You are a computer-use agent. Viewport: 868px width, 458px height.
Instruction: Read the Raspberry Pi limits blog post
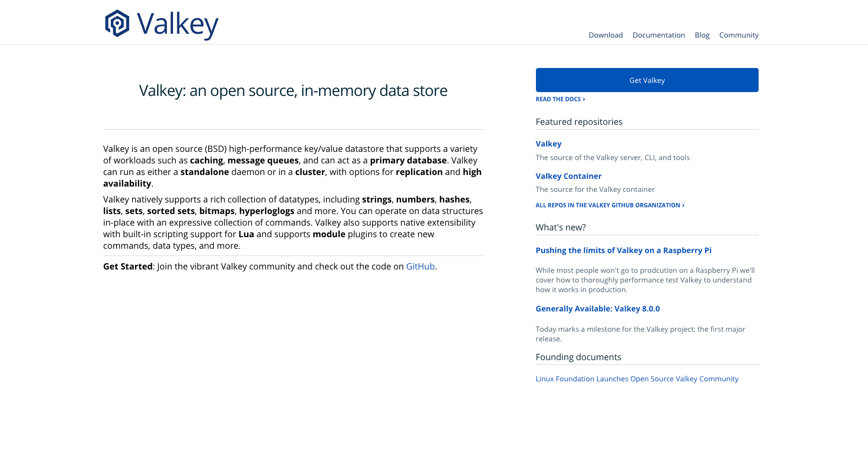pos(623,250)
